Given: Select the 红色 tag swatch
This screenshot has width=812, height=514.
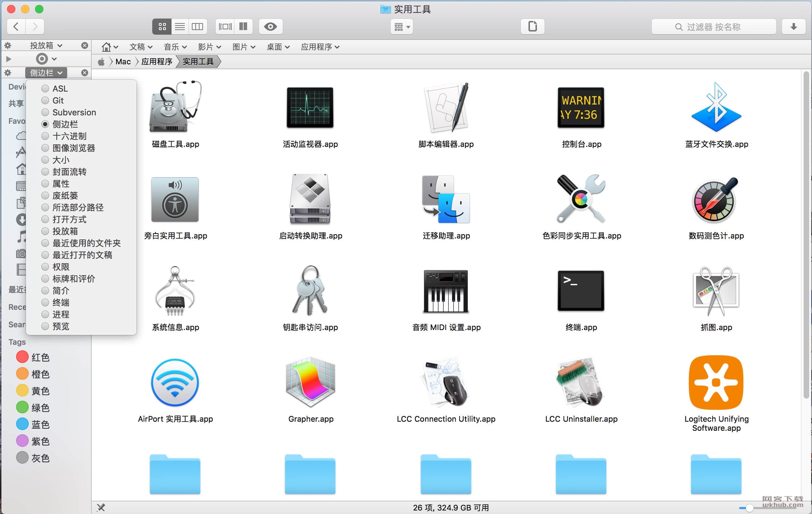Looking at the screenshot, I should pos(22,357).
